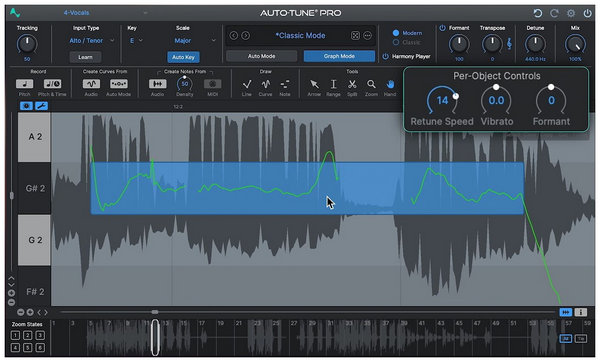600x362 pixels.
Task: Click the Learn button
Action: 85,57
